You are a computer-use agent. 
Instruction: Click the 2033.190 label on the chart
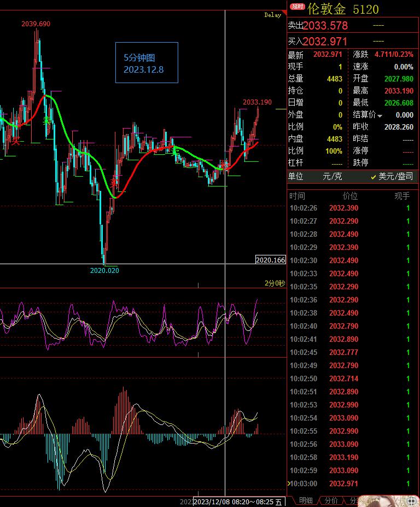258,102
